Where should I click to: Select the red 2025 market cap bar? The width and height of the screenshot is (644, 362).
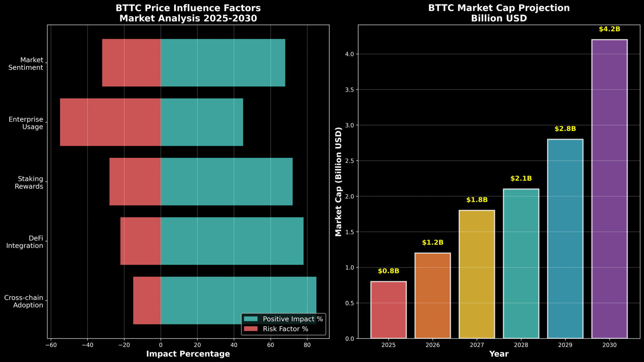click(x=388, y=310)
